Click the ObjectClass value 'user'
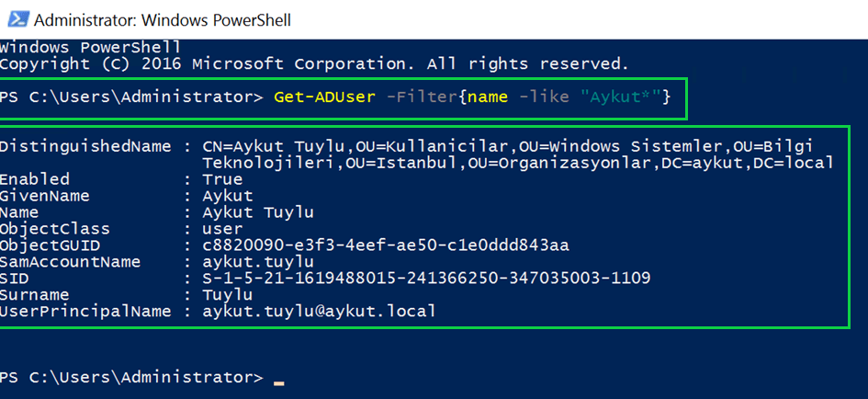The width and height of the screenshot is (868, 399). (222, 229)
